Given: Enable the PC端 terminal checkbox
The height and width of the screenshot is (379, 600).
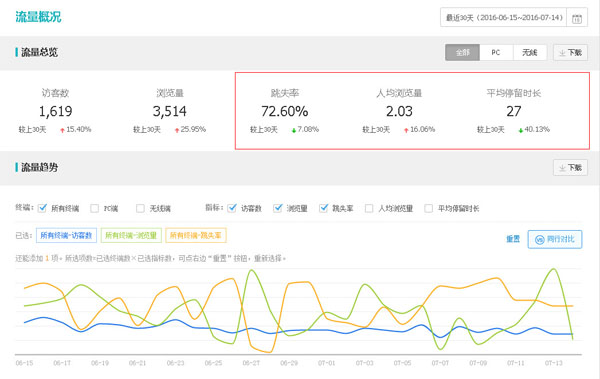Looking at the screenshot, I should 95,208.
